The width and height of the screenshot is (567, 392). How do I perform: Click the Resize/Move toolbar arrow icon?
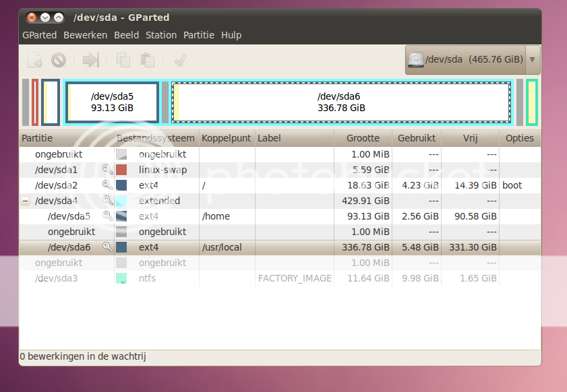point(90,61)
